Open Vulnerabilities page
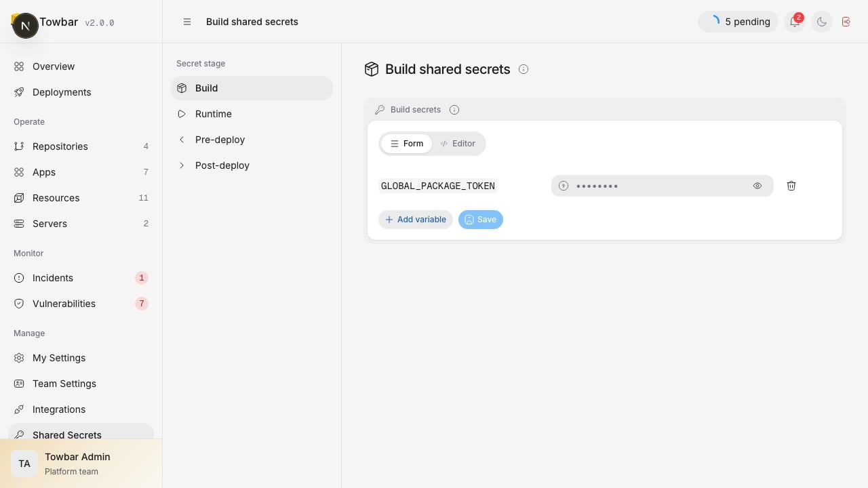The image size is (868, 488). pos(81,304)
